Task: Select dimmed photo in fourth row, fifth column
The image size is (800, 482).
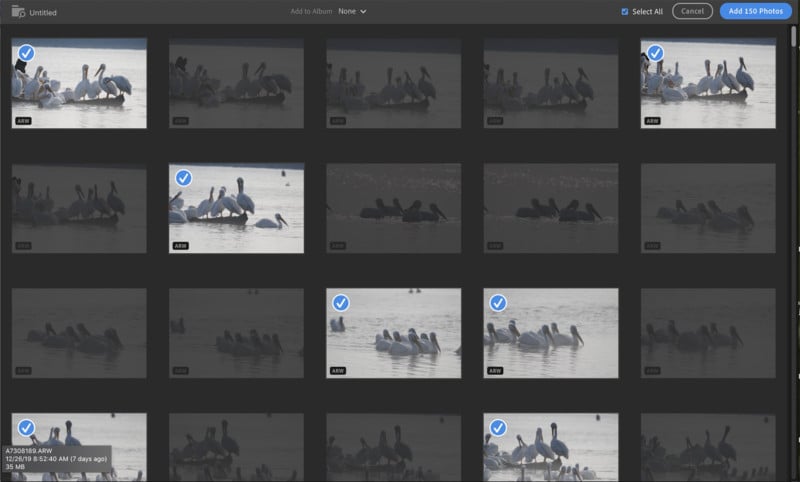Action: (x=708, y=447)
